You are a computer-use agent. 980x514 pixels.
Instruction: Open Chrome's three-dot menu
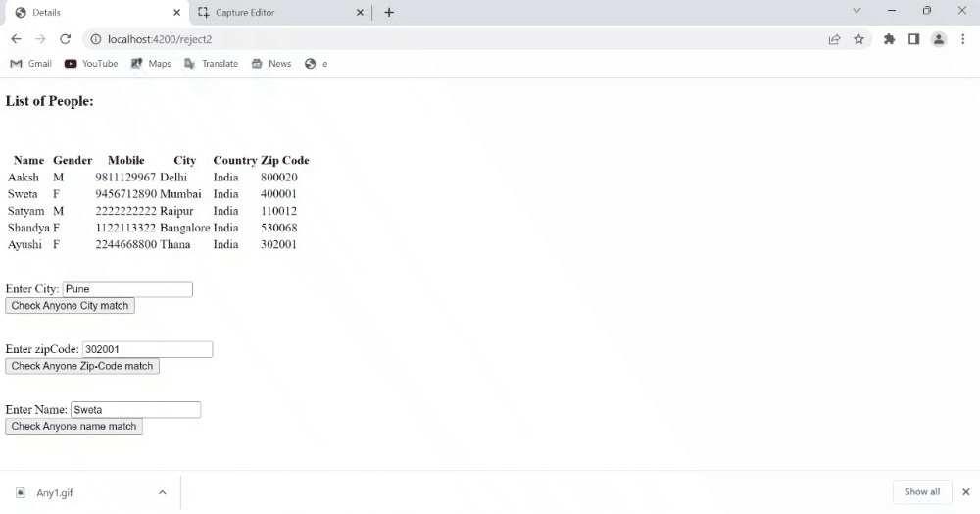(x=963, y=39)
